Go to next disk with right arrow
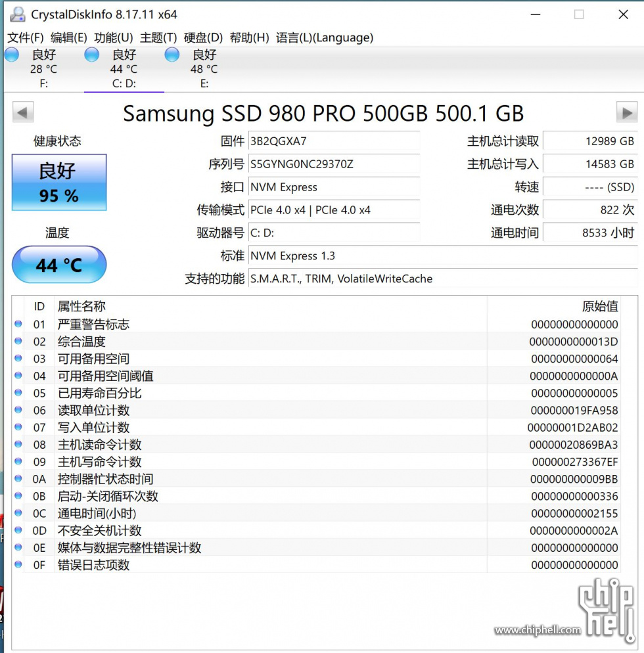Viewport: 644px width, 653px height. pos(627,112)
